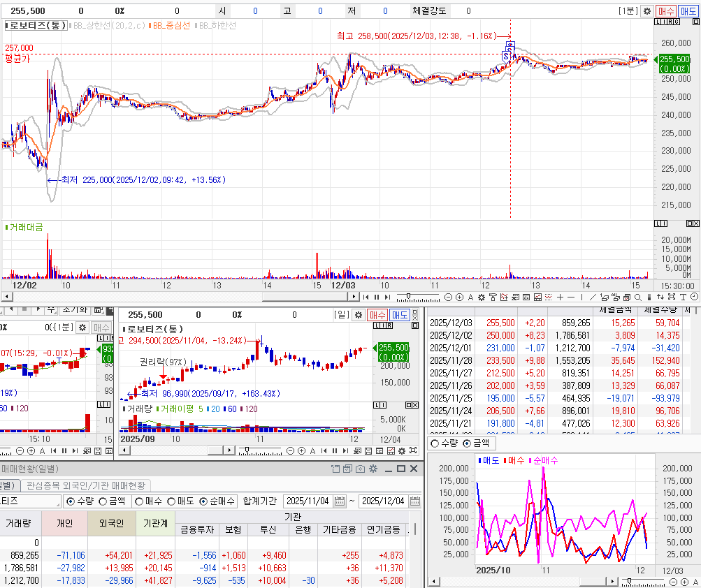Click the 'A' auto-scale icon in main chart toolbar

[x=470, y=297]
